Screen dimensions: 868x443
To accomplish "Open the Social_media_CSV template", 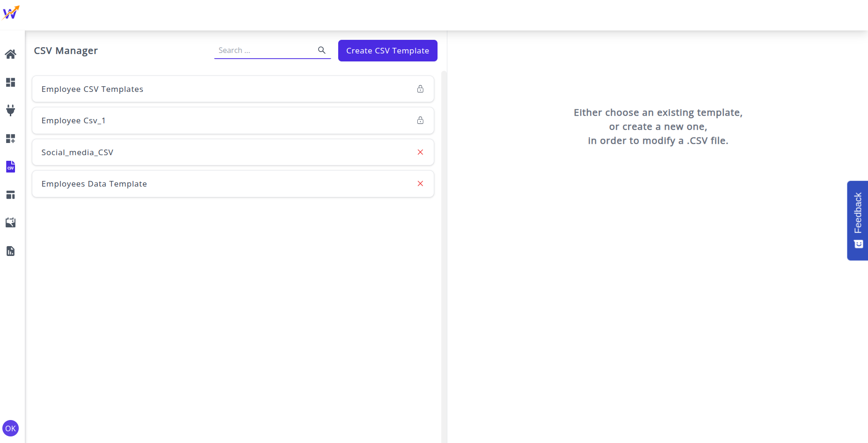I will coord(77,152).
